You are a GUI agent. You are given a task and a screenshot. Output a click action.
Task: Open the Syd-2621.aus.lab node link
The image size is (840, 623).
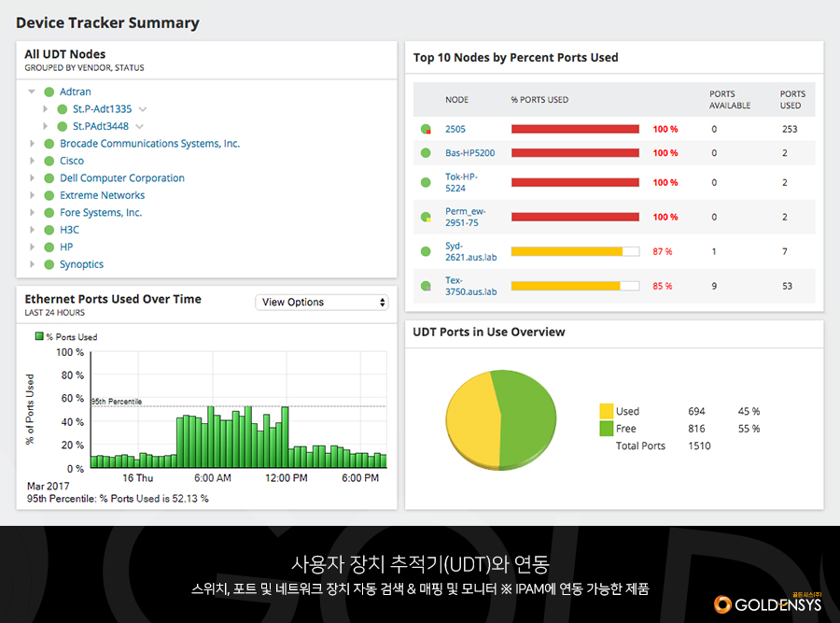click(x=464, y=251)
